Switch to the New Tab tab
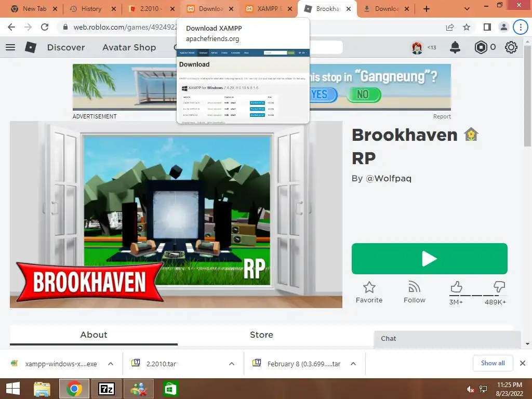The height and width of the screenshot is (399, 532). (33, 9)
